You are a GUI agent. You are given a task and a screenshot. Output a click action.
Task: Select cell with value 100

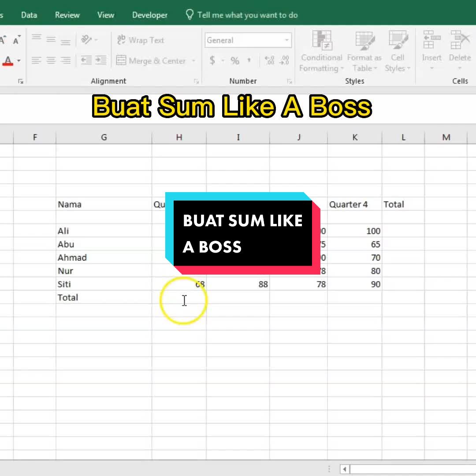tap(354, 231)
